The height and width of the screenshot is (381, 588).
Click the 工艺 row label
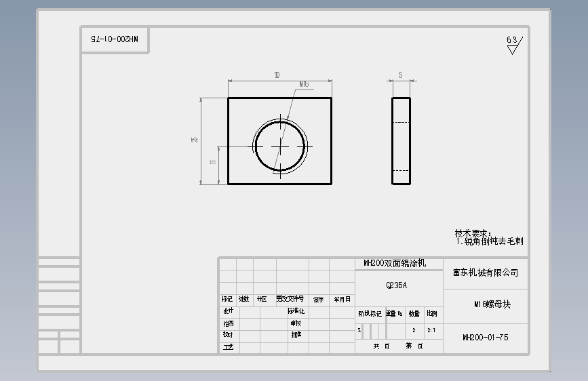pos(229,347)
